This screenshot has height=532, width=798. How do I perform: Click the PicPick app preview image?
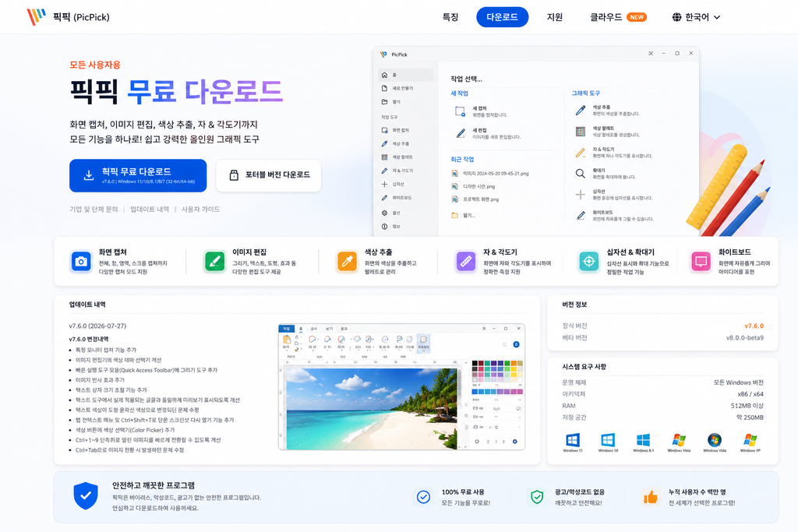point(536,142)
